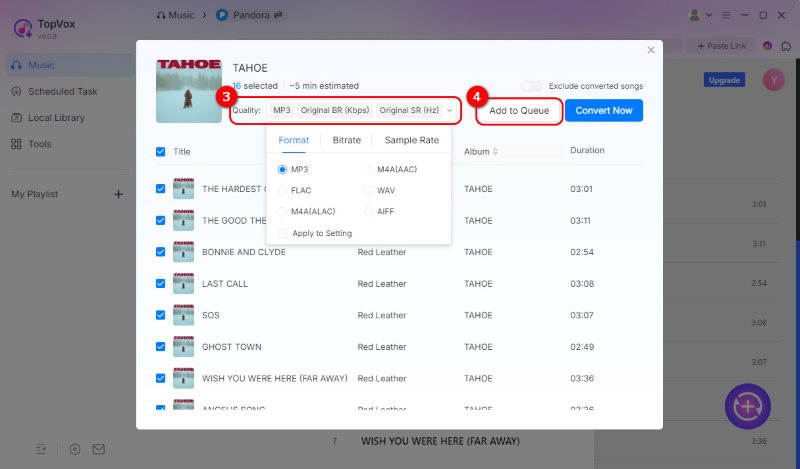Click the Title column header
The width and height of the screenshot is (800, 469).
[182, 152]
